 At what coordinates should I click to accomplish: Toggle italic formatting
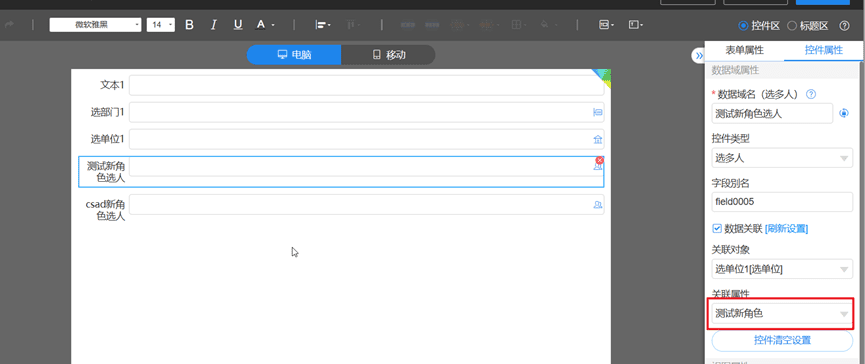coord(214,25)
